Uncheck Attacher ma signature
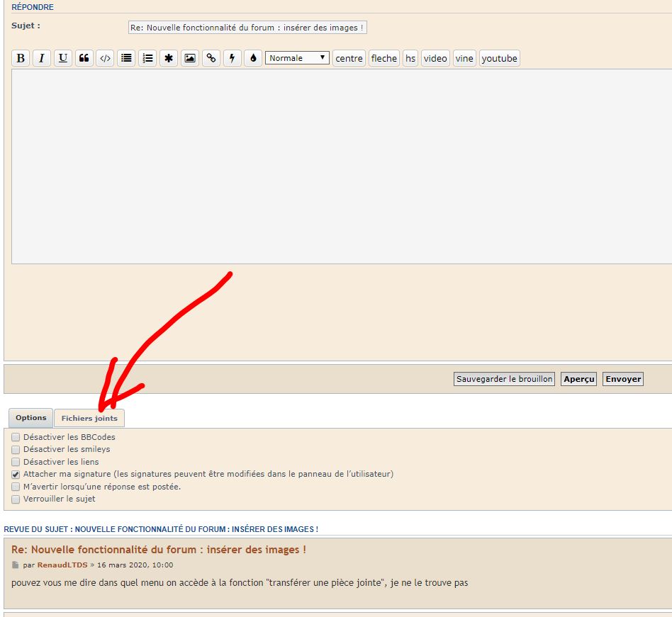 point(16,474)
